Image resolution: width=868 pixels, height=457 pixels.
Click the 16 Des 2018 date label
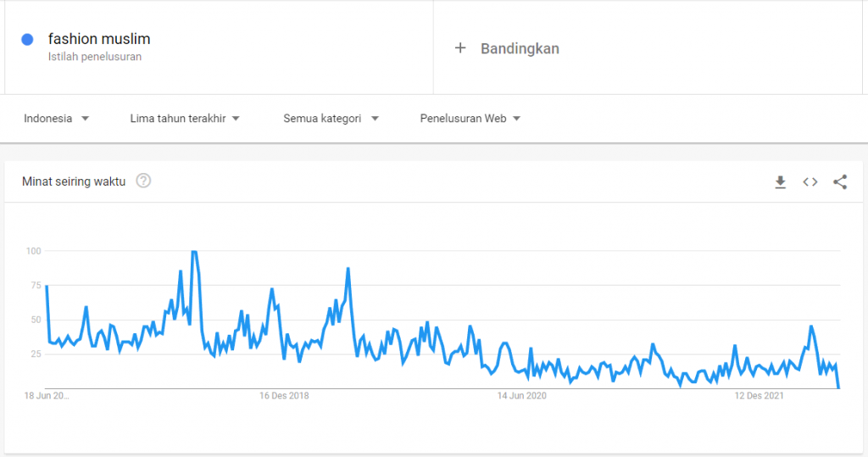(284, 396)
